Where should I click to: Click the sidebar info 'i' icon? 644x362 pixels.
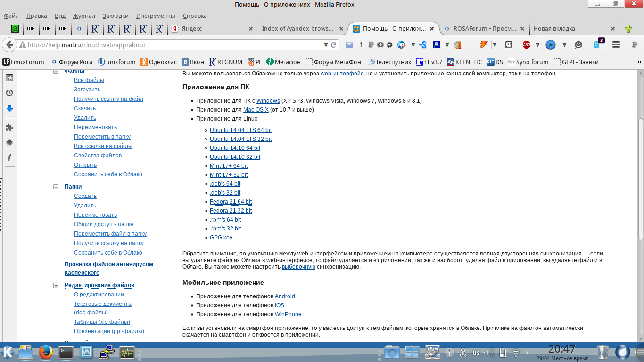coord(9,157)
